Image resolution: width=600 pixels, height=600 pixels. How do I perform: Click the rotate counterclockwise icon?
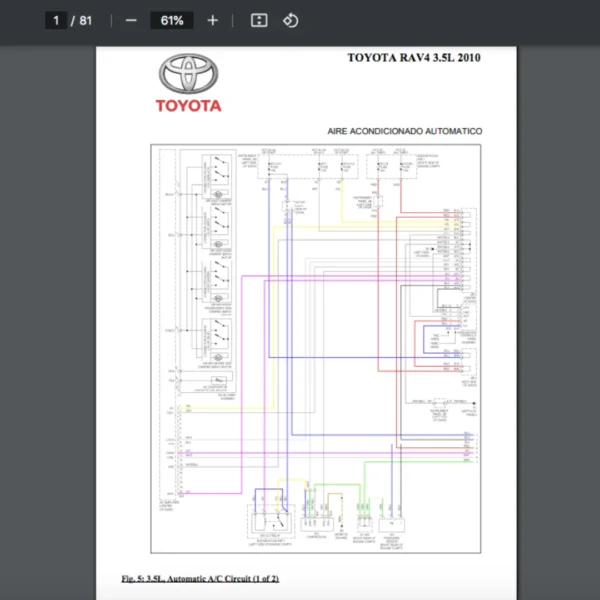[290, 20]
